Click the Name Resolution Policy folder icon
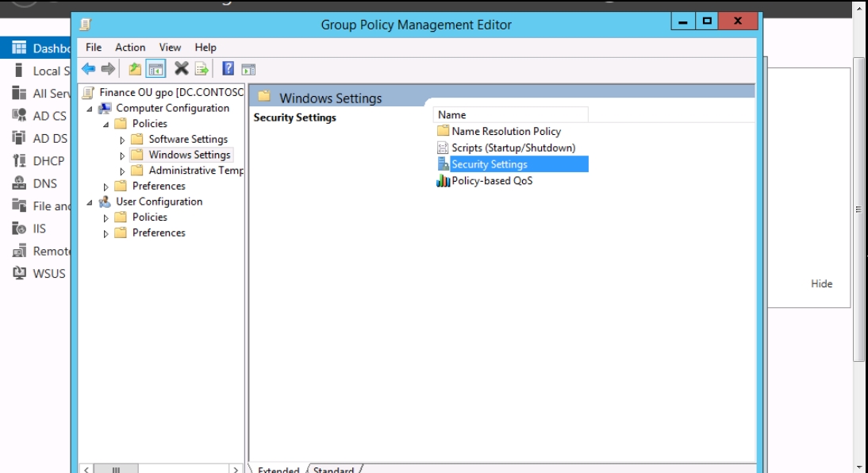The image size is (868, 473). coord(443,131)
